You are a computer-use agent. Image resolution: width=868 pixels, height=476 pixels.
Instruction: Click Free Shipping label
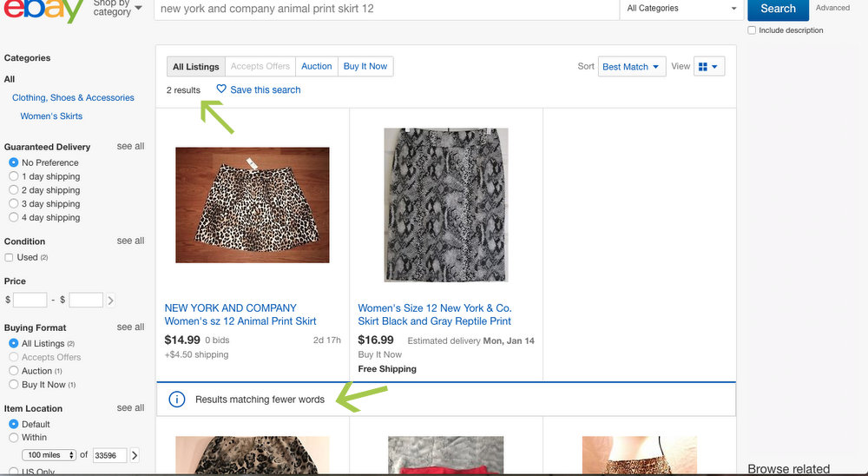387,368
